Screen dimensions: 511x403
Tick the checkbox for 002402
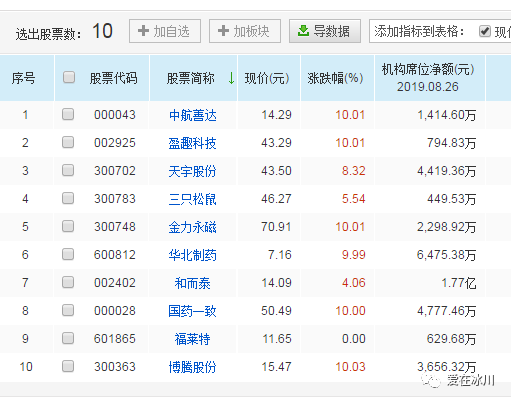tap(68, 282)
